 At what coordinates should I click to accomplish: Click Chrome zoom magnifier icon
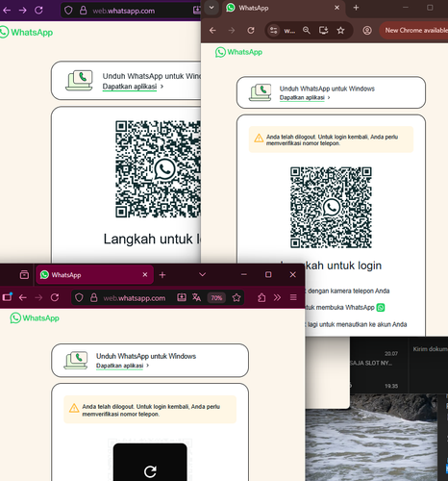coord(307,31)
